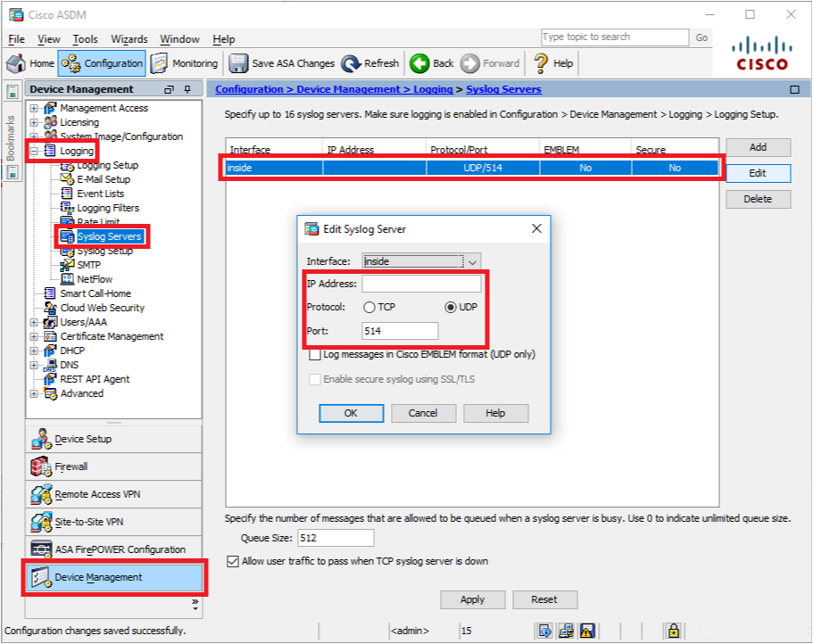Click the Home toolbar icon
Viewport: 813px width, 644px height.
[16, 63]
